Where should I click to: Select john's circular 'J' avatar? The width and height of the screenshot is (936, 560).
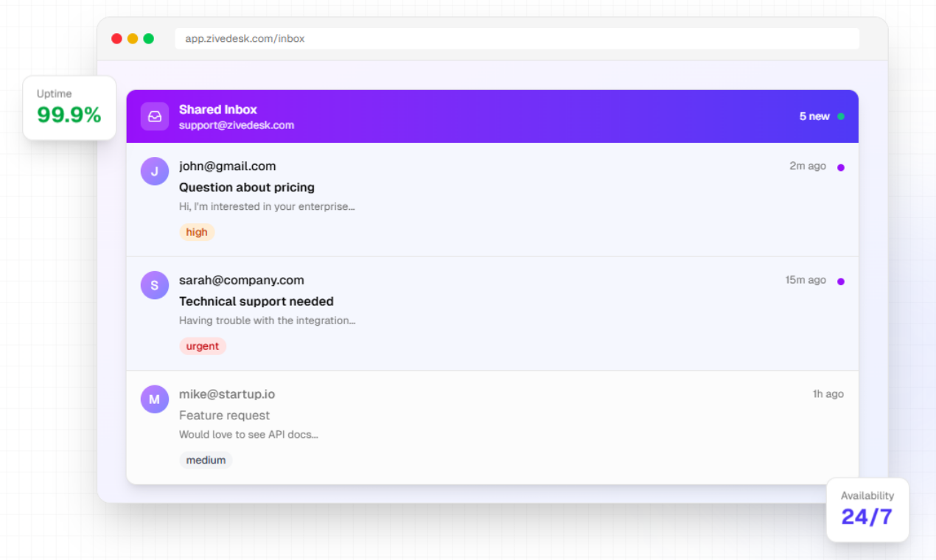pyautogui.click(x=154, y=170)
